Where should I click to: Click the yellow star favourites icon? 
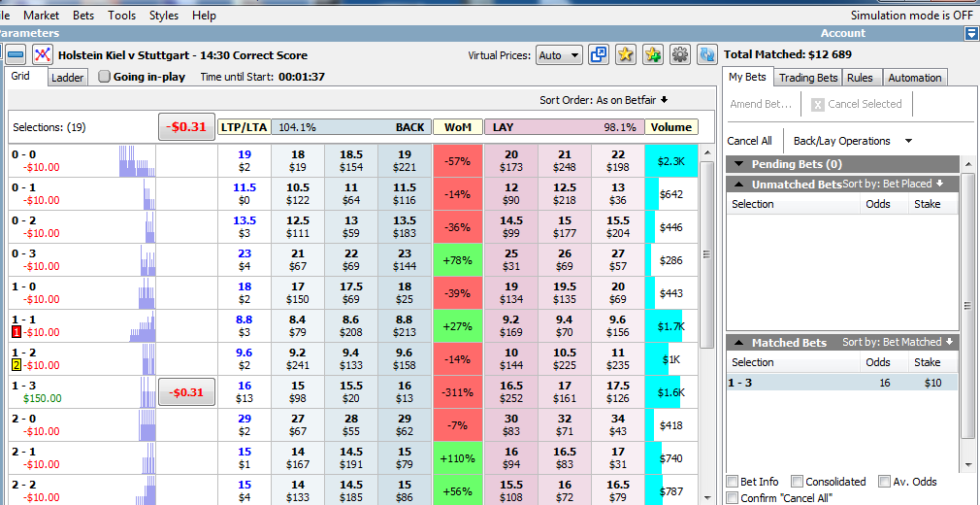(x=626, y=55)
